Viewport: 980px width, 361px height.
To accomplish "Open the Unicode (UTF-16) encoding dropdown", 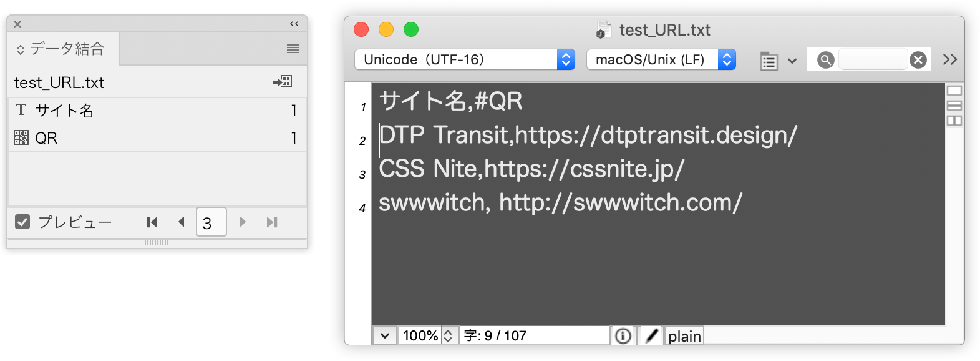I will tap(465, 59).
